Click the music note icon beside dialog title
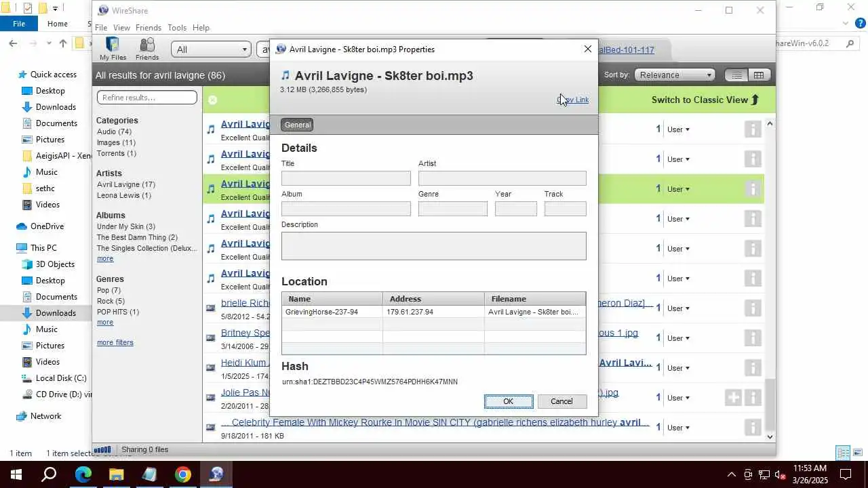 (285, 75)
